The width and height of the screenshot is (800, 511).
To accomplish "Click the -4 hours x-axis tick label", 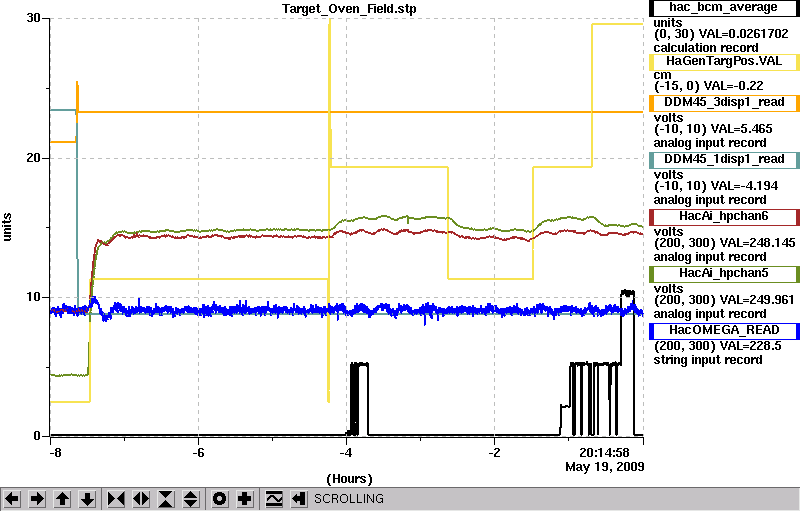I will [x=346, y=453].
